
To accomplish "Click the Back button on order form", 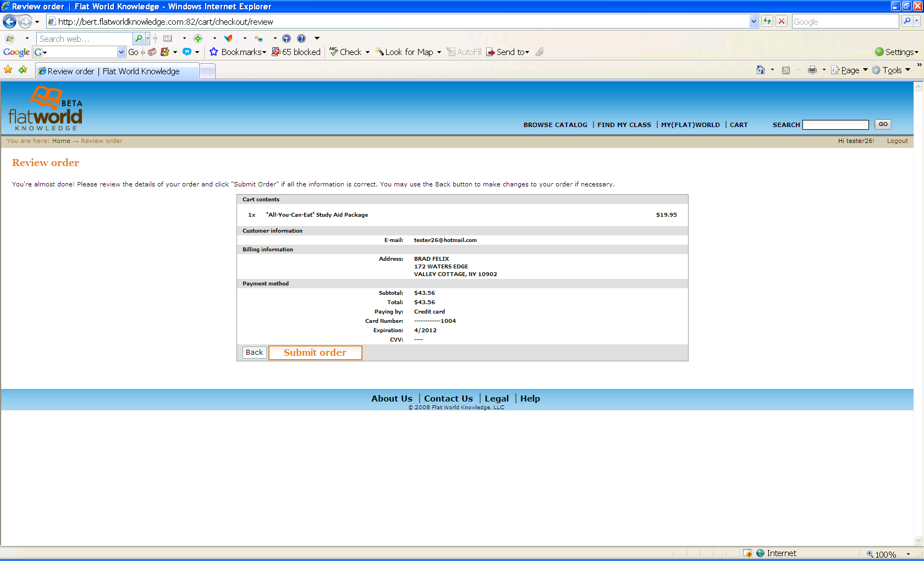I will pyautogui.click(x=254, y=353).
